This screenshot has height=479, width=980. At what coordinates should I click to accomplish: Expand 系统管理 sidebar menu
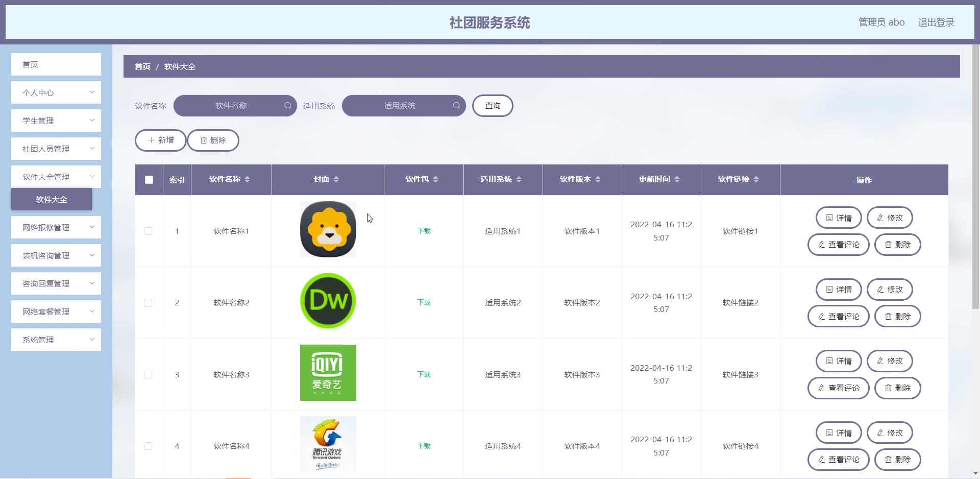point(56,340)
